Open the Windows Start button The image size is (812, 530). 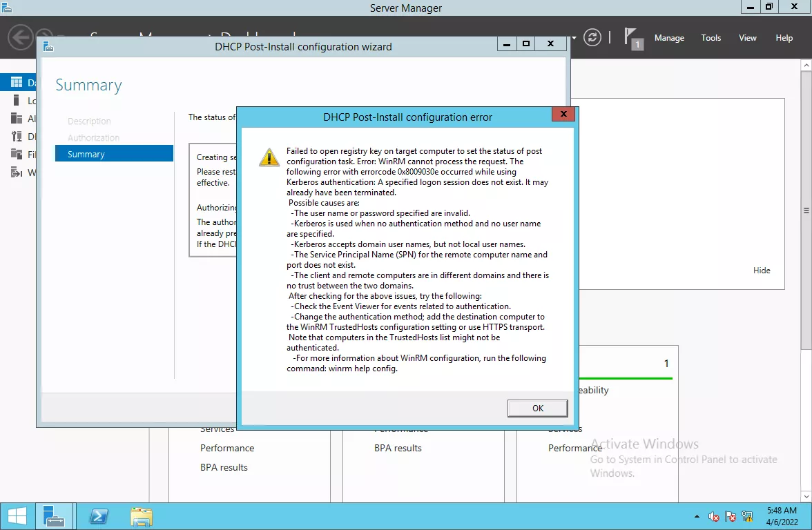coord(17,516)
